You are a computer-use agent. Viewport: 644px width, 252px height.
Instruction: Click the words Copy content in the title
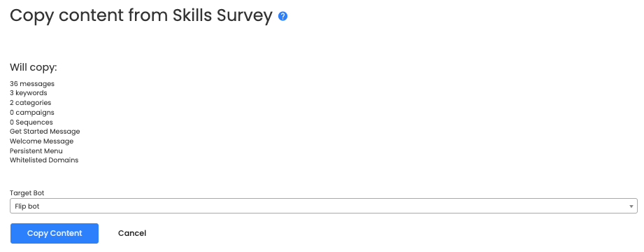click(66, 16)
